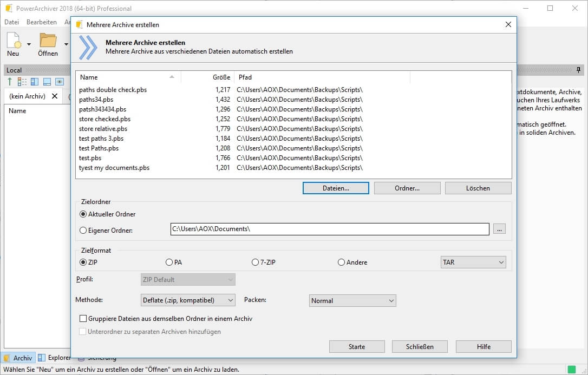Choose the Eigener Ordner radio option
Image resolution: width=588 pixels, height=375 pixels.
tap(83, 231)
